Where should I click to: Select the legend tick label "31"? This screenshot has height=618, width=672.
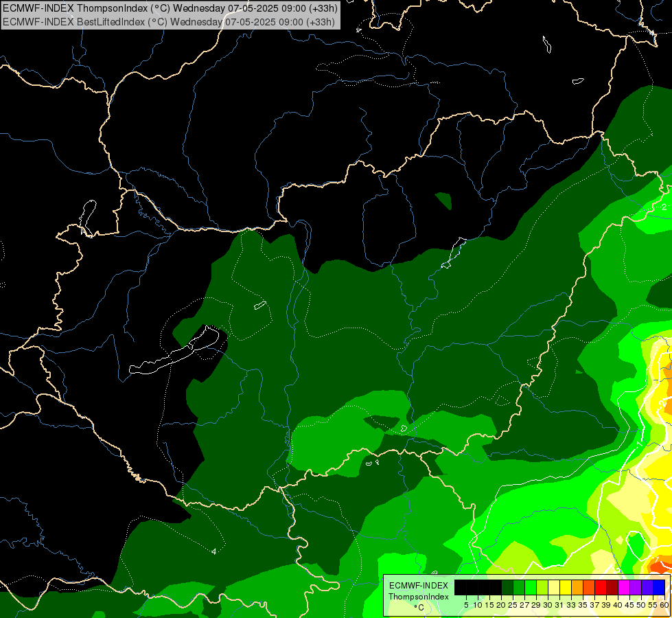[x=559, y=605]
